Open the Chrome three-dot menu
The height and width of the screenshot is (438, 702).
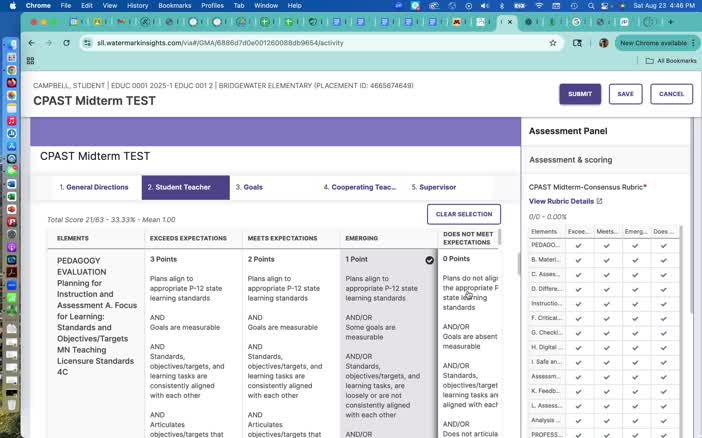pos(693,43)
